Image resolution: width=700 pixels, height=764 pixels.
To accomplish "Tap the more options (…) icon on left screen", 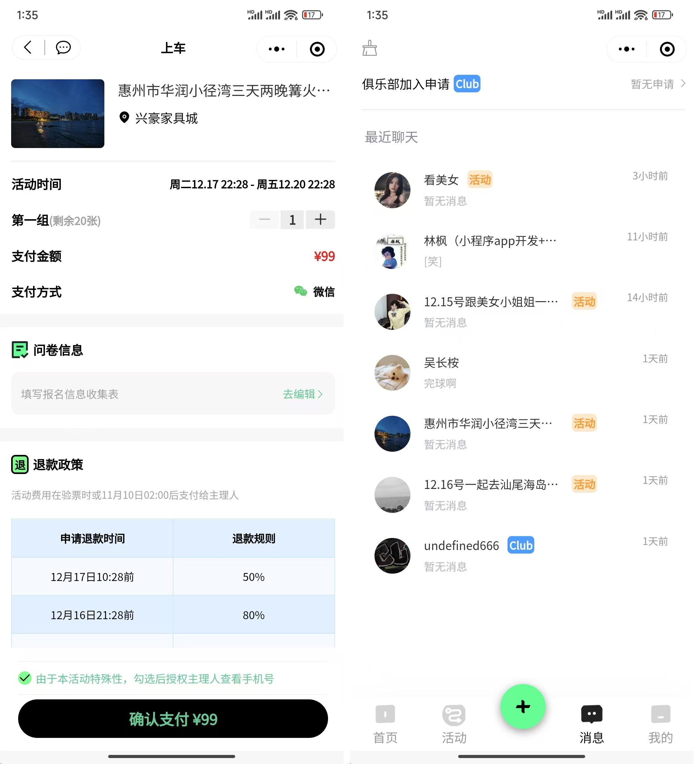I will coord(277,49).
